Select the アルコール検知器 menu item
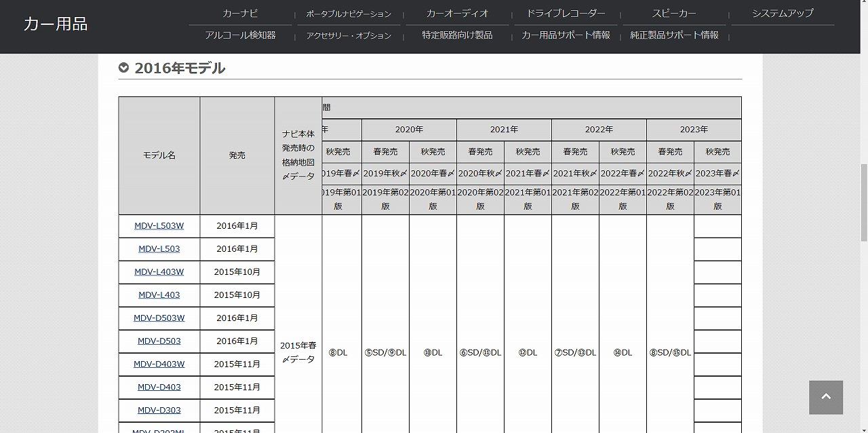Image resolution: width=868 pixels, height=433 pixels. (x=240, y=35)
